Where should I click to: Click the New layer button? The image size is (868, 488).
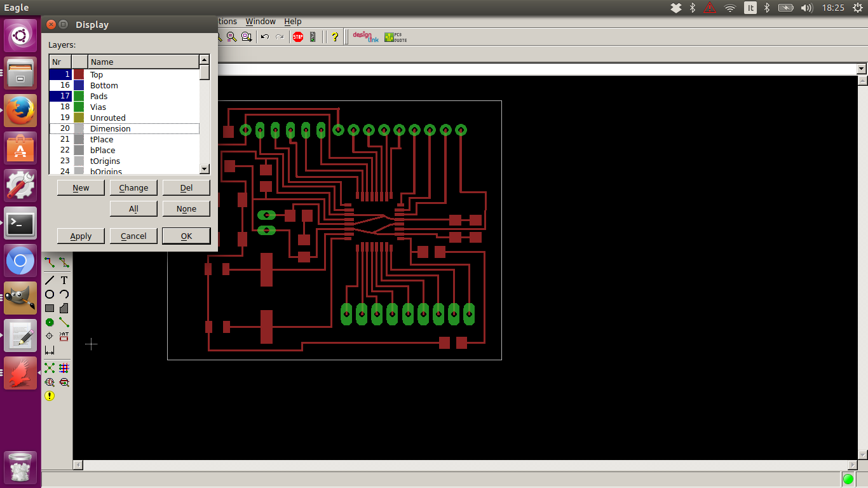click(81, 187)
